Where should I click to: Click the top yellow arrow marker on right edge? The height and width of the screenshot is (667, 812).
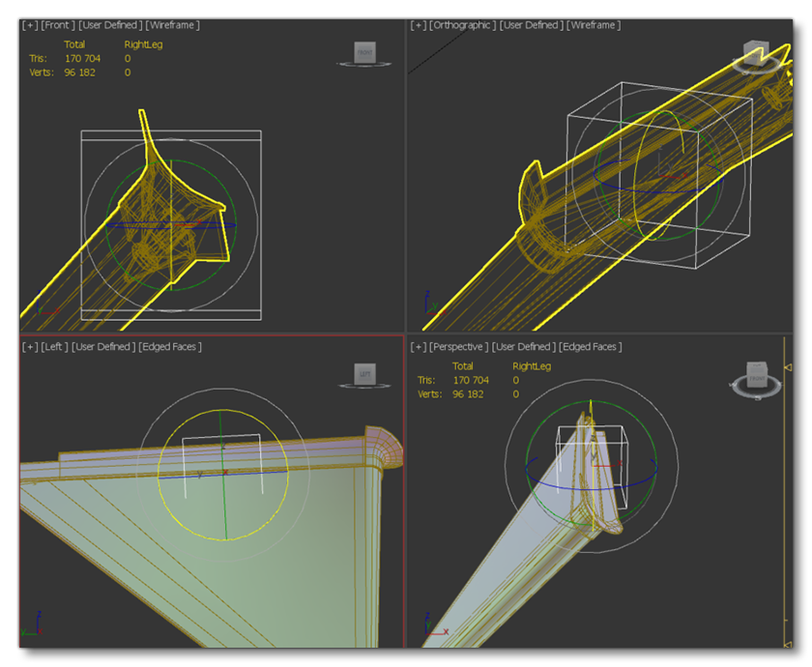tap(787, 367)
